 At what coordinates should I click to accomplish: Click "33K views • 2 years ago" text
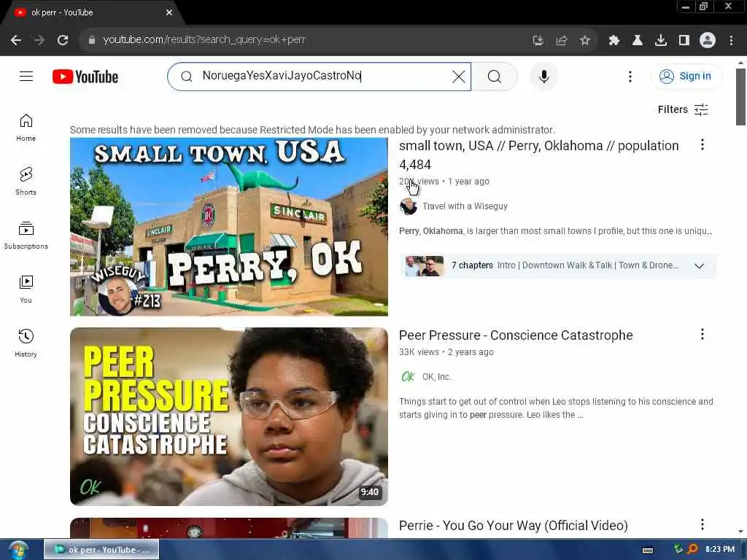446,352
